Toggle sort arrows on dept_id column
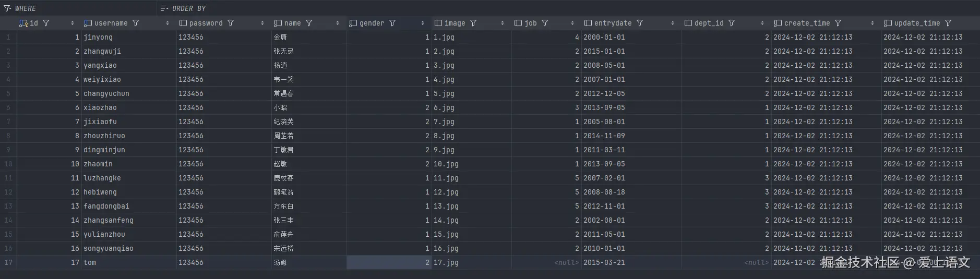 [762, 23]
